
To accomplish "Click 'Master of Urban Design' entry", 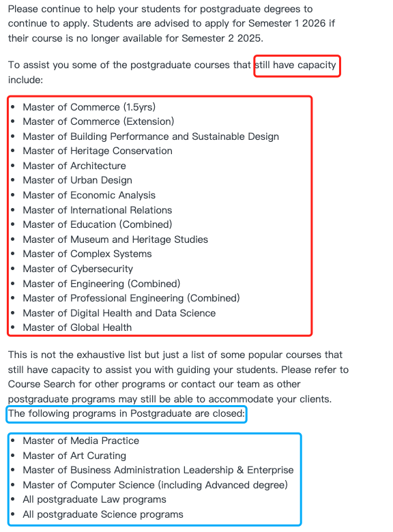I will tap(77, 180).
